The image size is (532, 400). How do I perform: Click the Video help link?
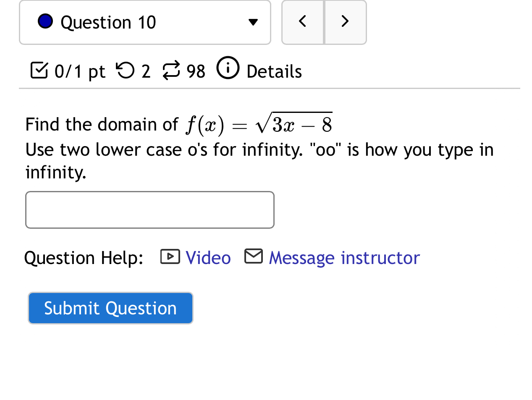(208, 257)
